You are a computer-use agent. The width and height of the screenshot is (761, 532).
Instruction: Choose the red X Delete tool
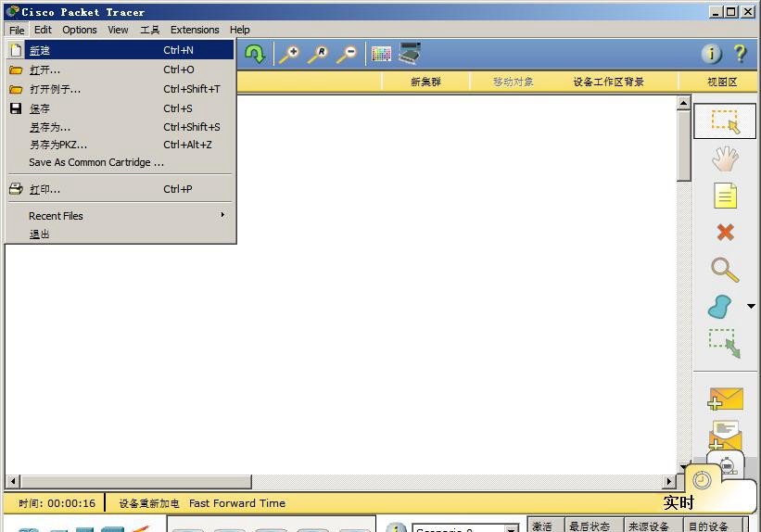(725, 233)
